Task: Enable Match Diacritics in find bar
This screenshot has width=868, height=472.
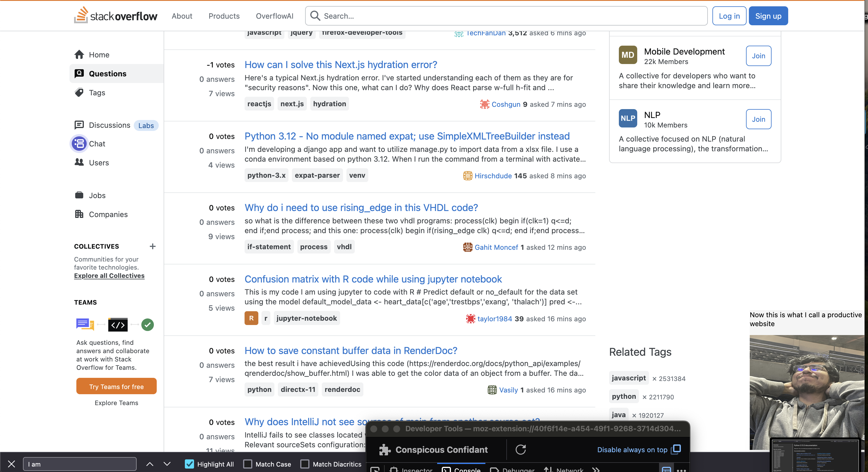Action: pos(305,464)
